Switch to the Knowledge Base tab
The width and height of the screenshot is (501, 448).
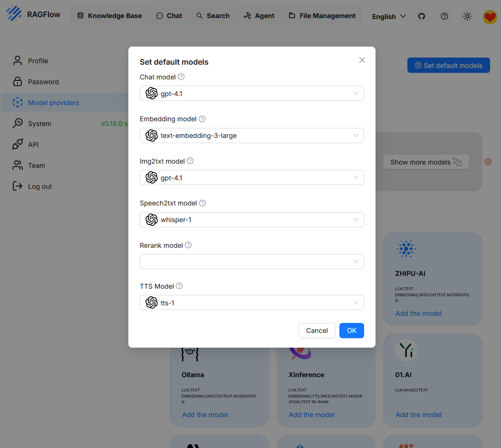coord(109,16)
